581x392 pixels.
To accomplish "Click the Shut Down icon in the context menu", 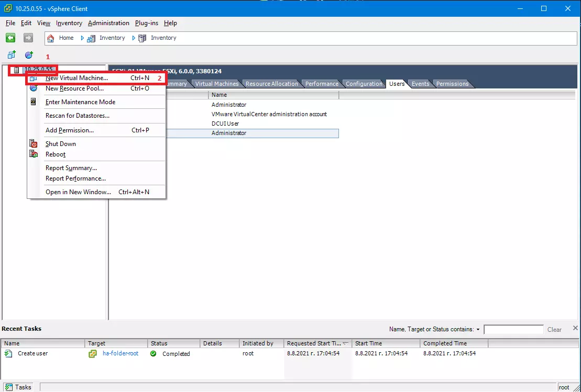I will [x=34, y=143].
